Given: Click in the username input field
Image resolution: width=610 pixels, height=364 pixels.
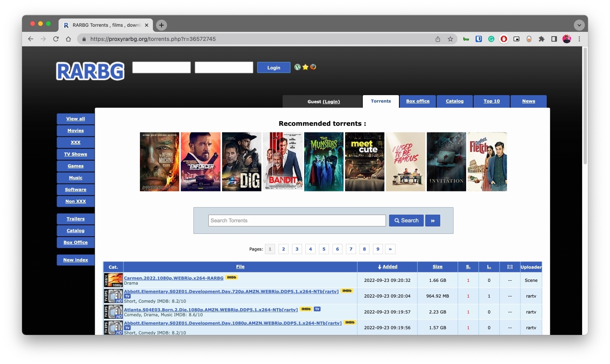Looking at the screenshot, I should click(162, 67).
